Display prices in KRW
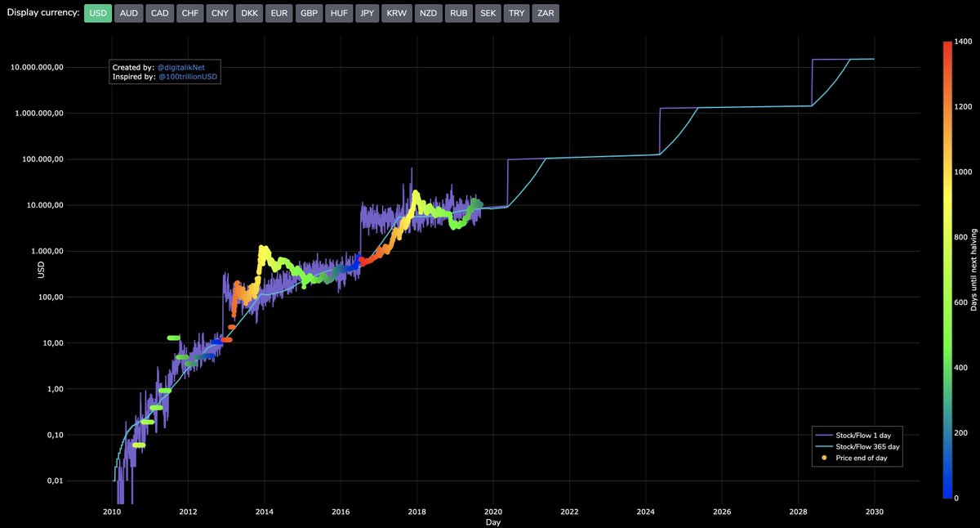Screen dimensions: 980x528 coord(397,13)
